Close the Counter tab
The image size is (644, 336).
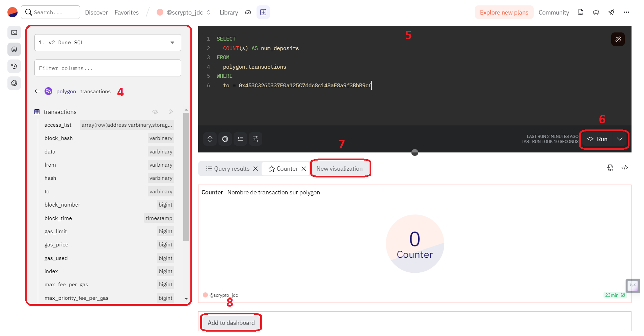tap(304, 169)
